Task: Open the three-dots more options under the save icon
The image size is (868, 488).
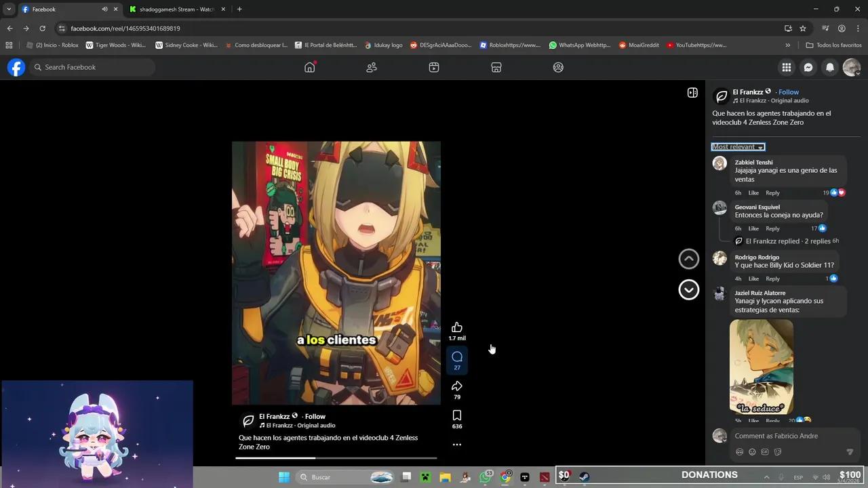Action: [x=457, y=444]
